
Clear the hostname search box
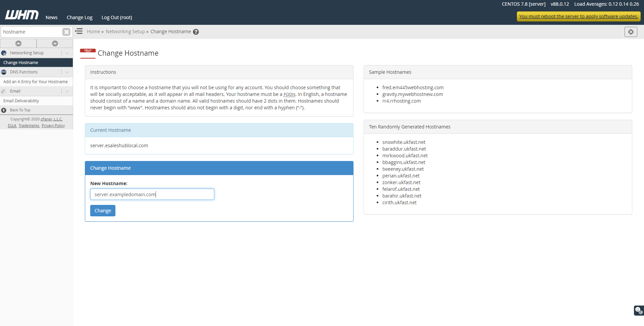pyautogui.click(x=66, y=32)
